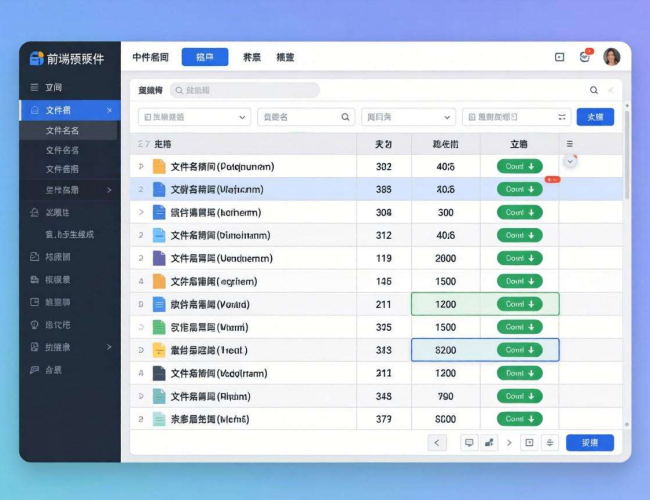650x500 pixels.
Task: Click the hamburger menu icon atop the sidebar
Action: click(34, 87)
